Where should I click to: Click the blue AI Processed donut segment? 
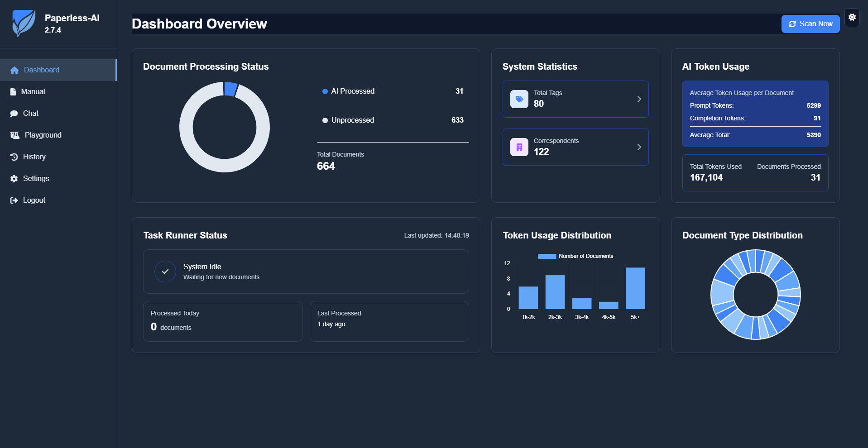[x=230, y=89]
